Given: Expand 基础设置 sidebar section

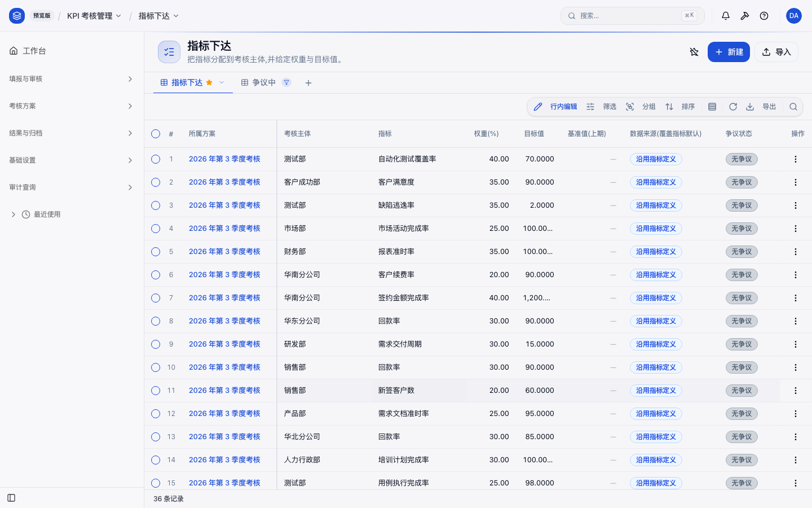Looking at the screenshot, I should point(72,160).
